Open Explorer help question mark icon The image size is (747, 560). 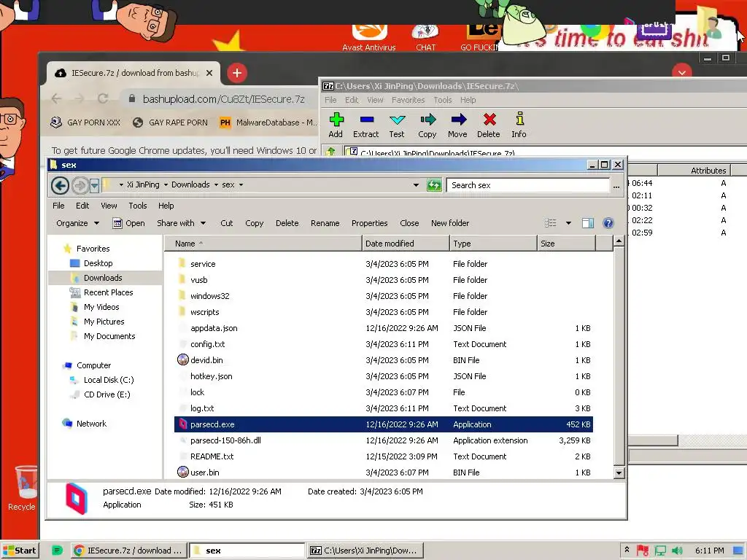coord(608,223)
